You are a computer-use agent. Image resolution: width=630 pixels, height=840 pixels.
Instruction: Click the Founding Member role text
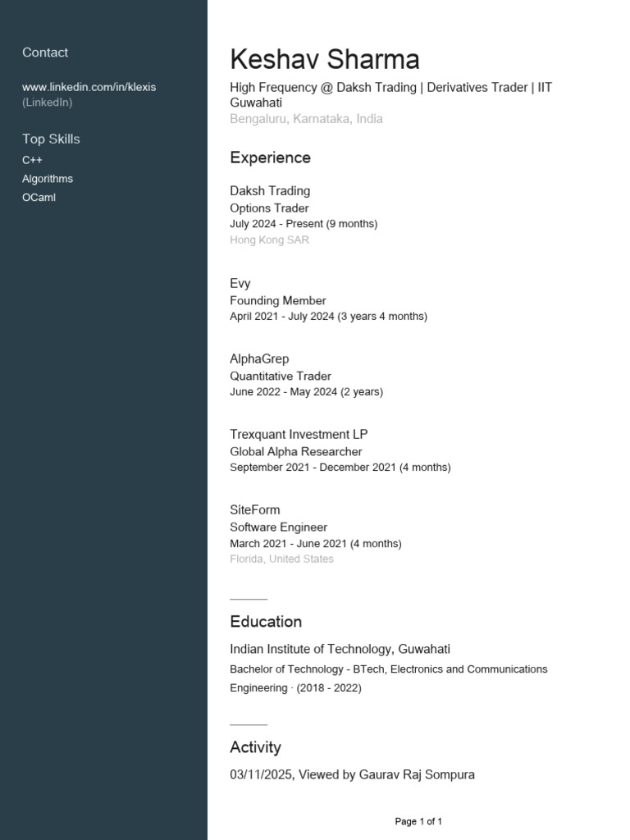click(278, 301)
